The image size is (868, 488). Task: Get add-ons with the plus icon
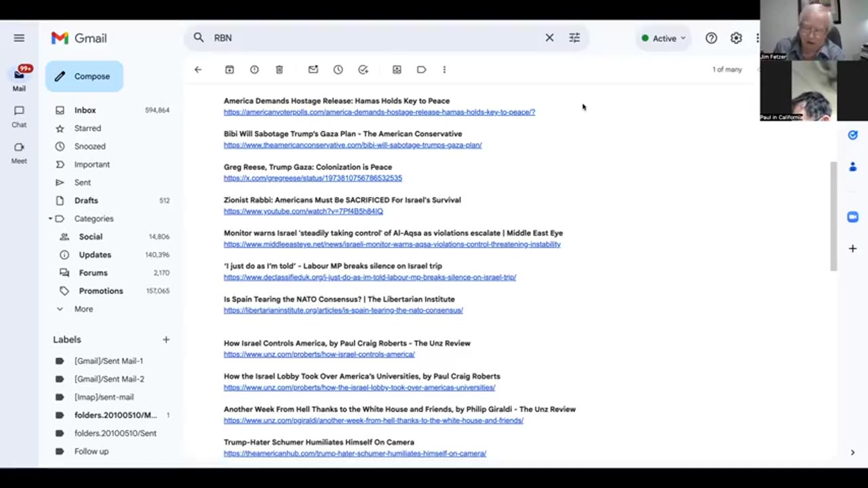[x=852, y=249]
